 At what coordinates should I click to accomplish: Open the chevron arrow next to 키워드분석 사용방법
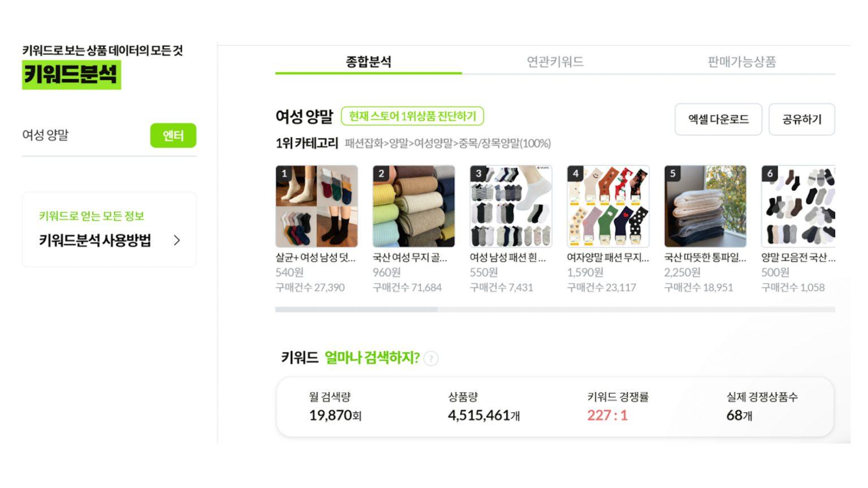[177, 241]
